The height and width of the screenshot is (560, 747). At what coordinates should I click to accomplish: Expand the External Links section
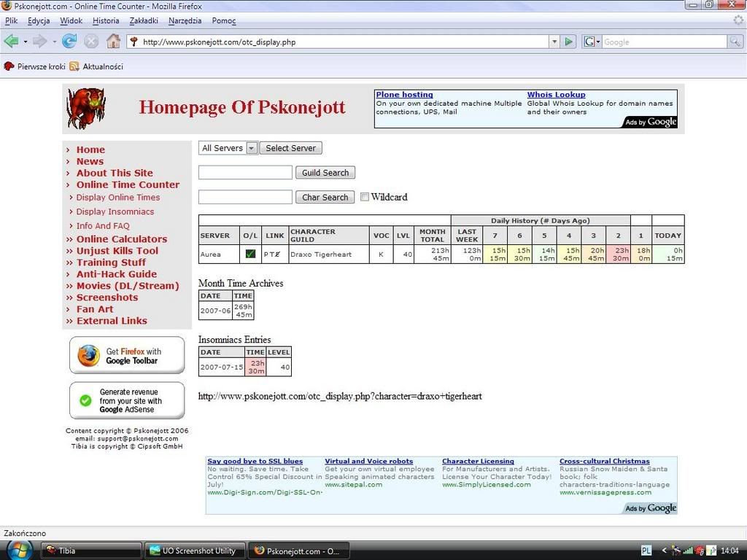click(112, 321)
